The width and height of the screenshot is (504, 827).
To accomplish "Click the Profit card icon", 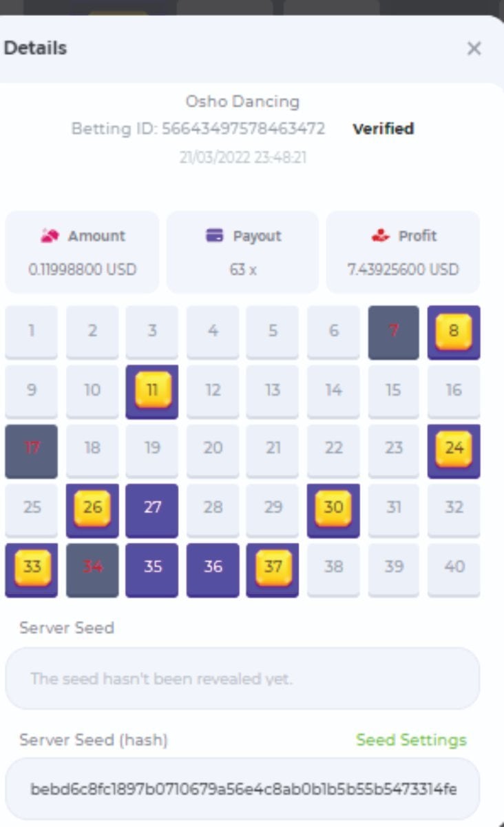I will point(380,236).
